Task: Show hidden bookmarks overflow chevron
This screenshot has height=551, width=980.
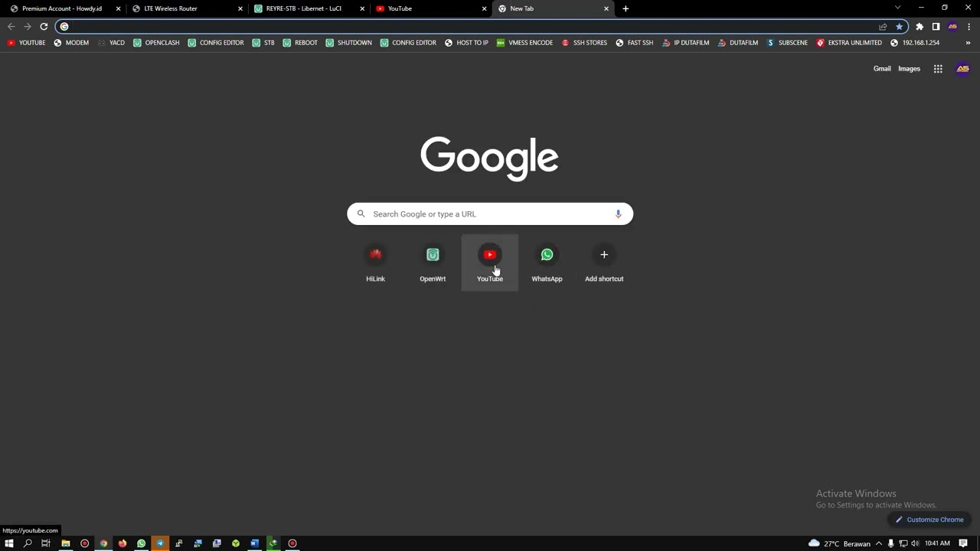Action: pyautogui.click(x=968, y=43)
